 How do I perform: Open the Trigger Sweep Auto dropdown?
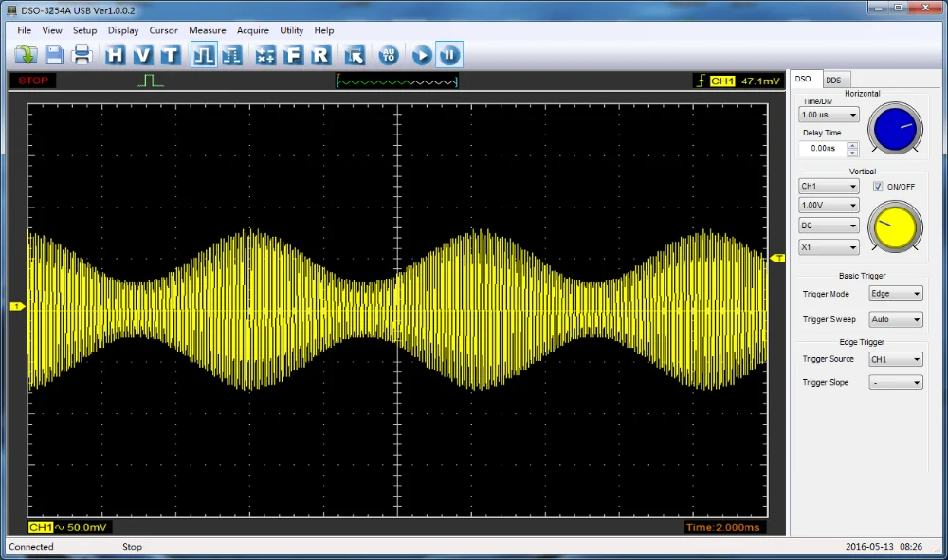tap(896, 319)
